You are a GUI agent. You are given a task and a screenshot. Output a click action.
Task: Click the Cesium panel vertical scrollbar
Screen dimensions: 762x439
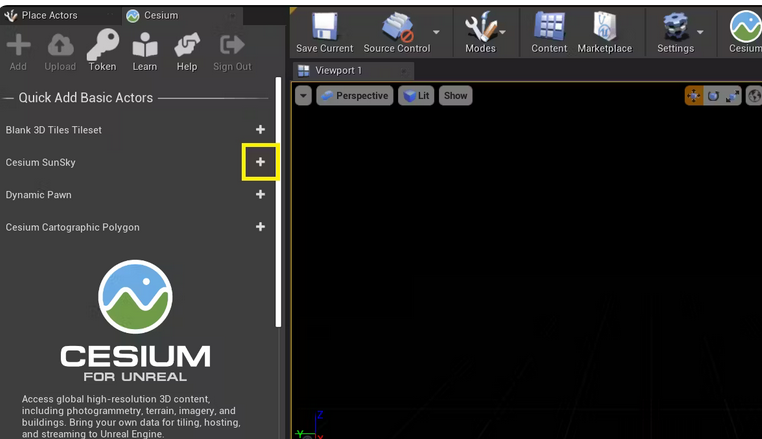tap(278, 202)
